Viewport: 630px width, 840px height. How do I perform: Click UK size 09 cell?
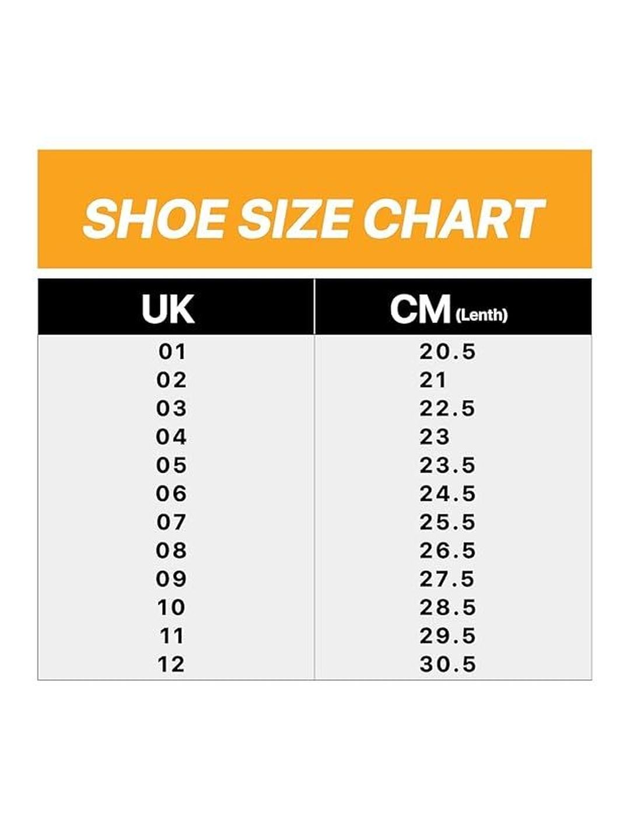(x=171, y=579)
